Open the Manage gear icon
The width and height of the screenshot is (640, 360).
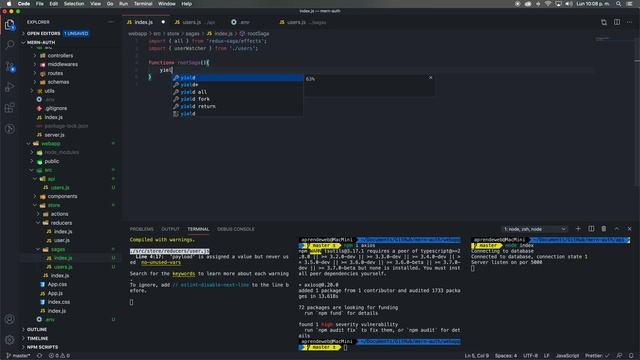point(10,340)
